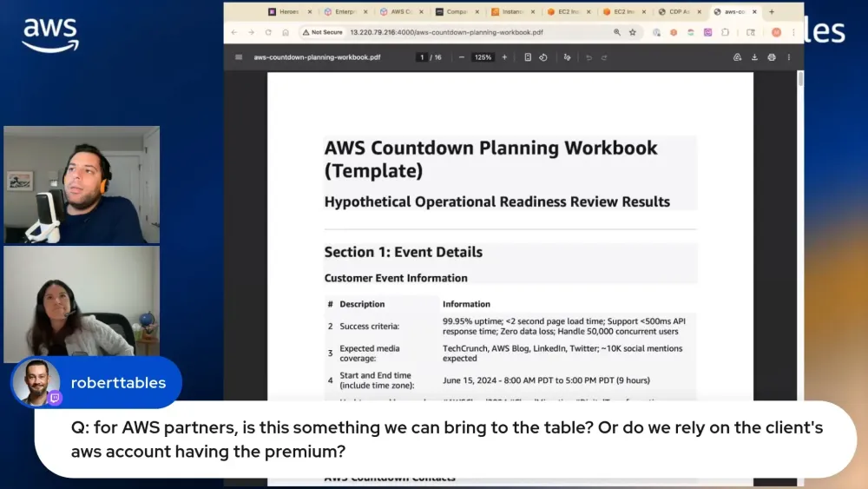Viewport: 868px width, 489px height.
Task: Close the CDP As tab
Action: click(699, 11)
